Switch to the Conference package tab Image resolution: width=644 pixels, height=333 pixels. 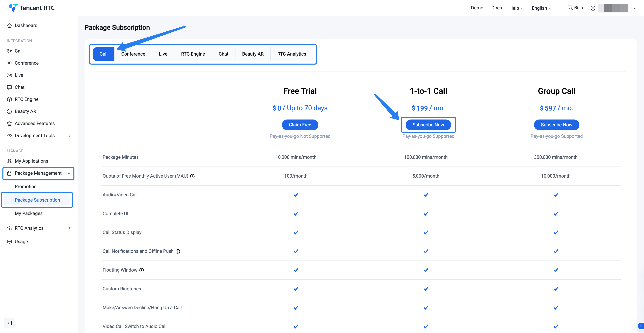coord(133,54)
